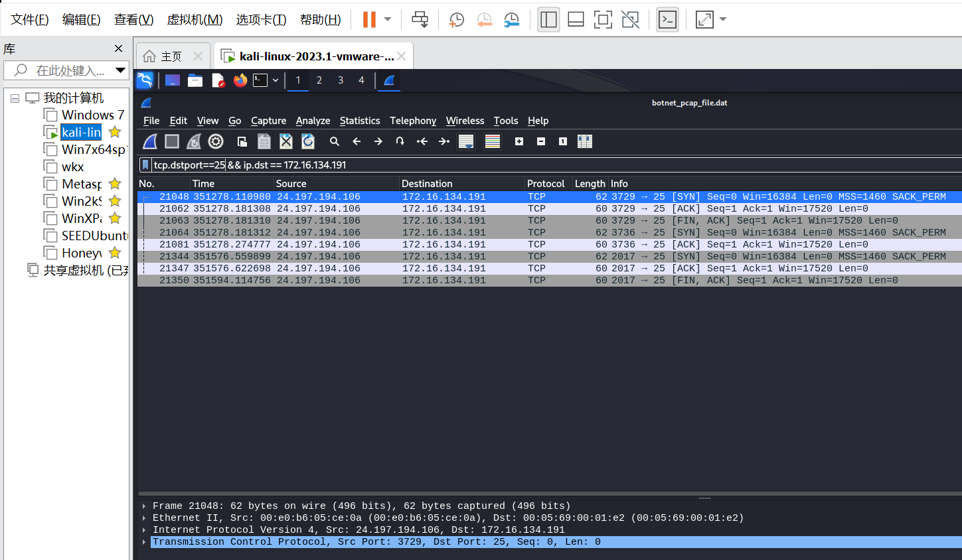962x560 pixels.
Task: Open the Kali applications menu dragon icon
Action: click(x=145, y=80)
